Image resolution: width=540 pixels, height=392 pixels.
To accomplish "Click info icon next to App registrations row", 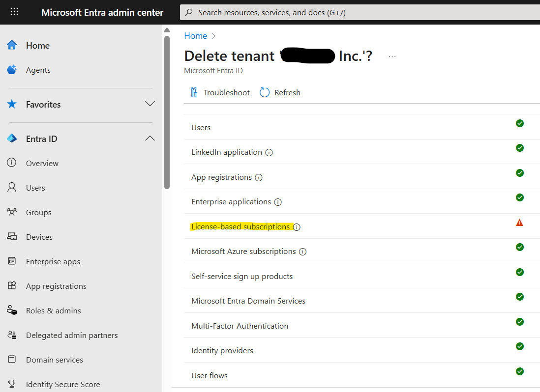I will (259, 177).
